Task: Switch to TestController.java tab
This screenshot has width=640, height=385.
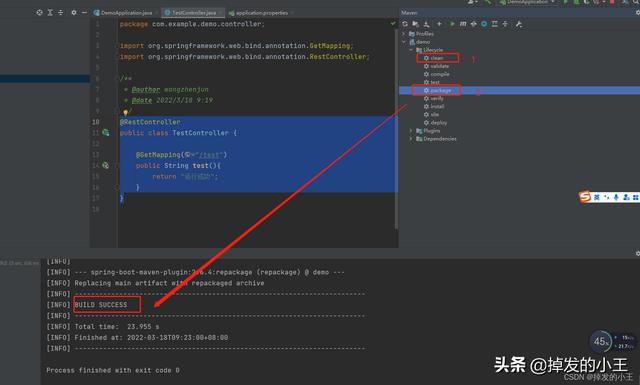Action: point(193,13)
